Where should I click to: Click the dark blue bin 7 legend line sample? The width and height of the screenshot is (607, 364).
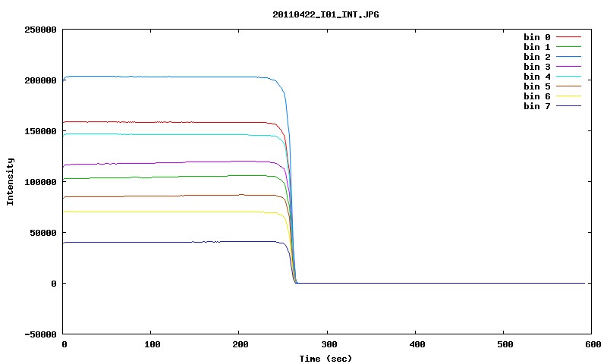[568, 106]
